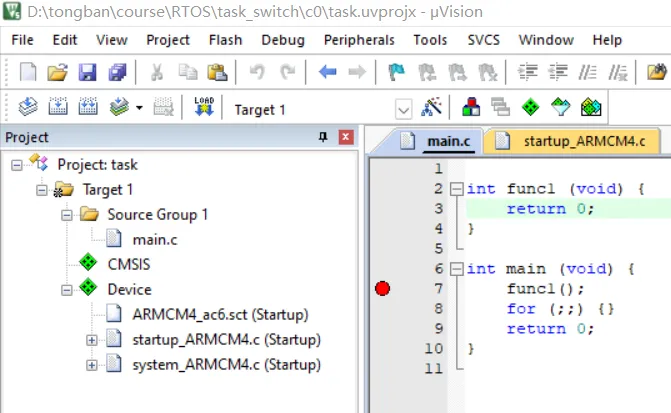Select main.c in the project tree
671x413 pixels.
[155, 238]
